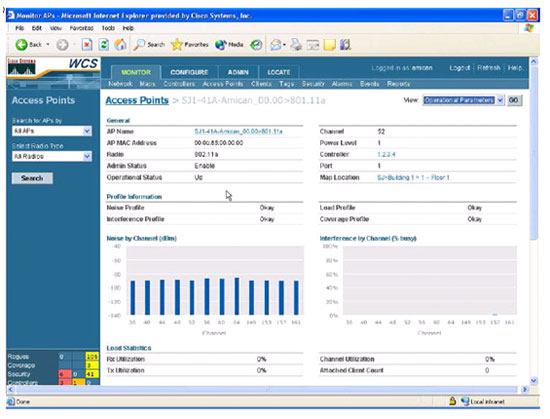550x419 pixels.
Task: Open the Back button history dropdown arrow
Action: tap(48, 45)
